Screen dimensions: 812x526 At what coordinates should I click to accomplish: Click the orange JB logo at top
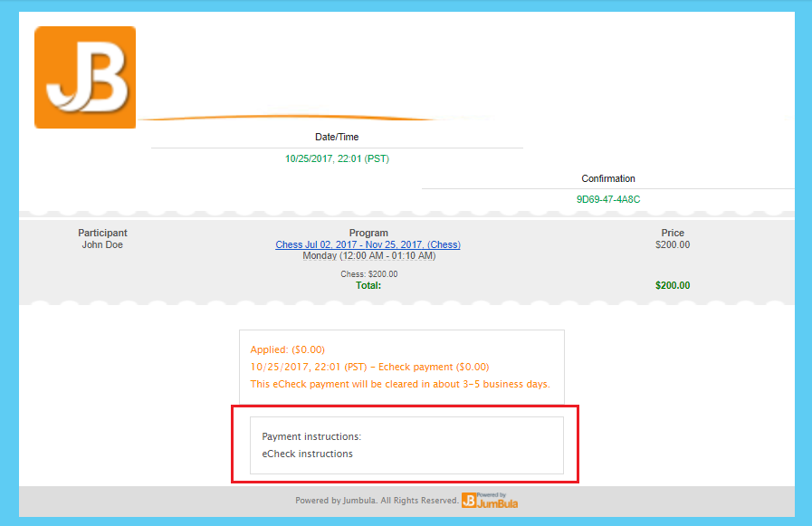[x=85, y=77]
